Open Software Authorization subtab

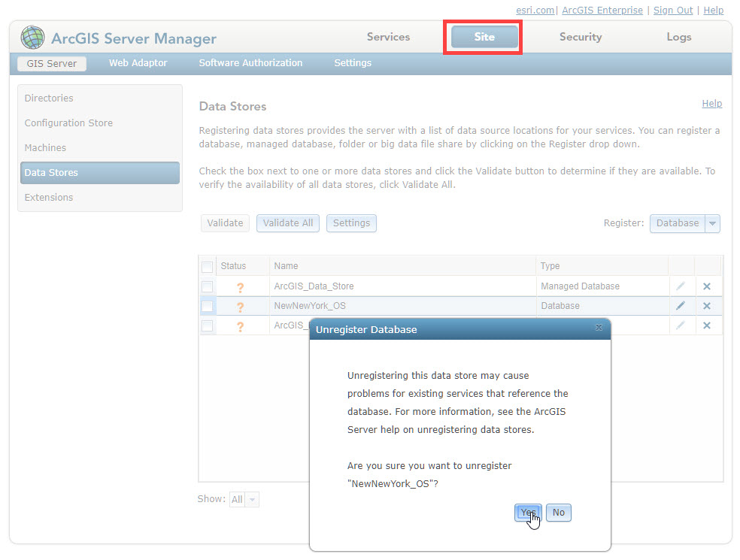click(250, 62)
